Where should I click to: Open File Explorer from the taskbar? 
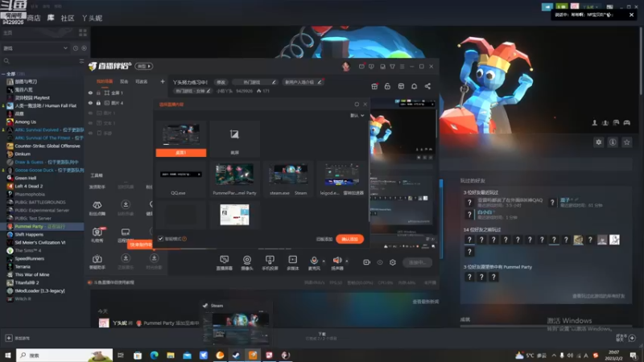point(171,355)
